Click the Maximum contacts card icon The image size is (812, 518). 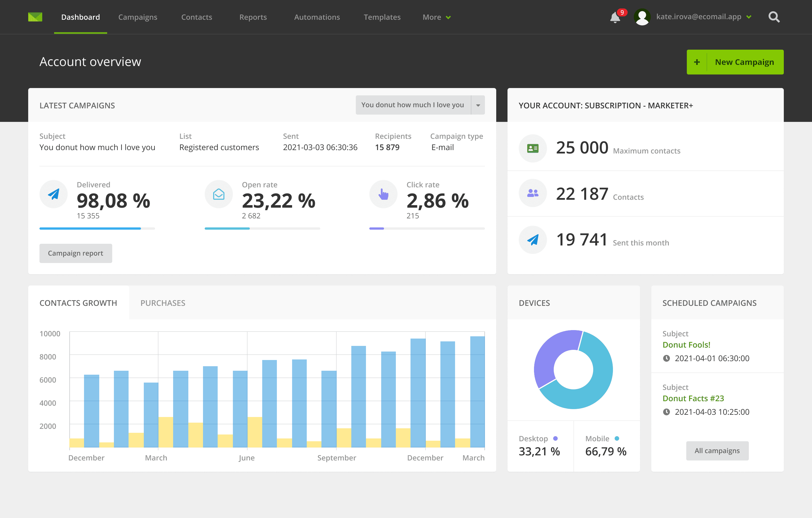pyautogui.click(x=533, y=148)
